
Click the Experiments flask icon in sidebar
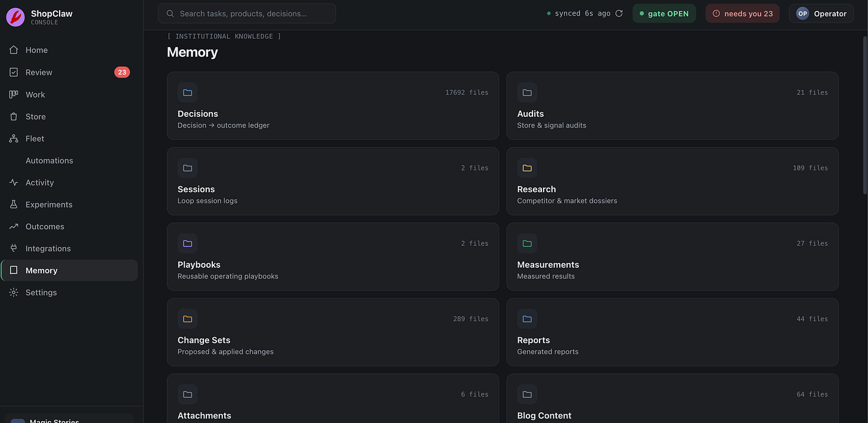14,205
